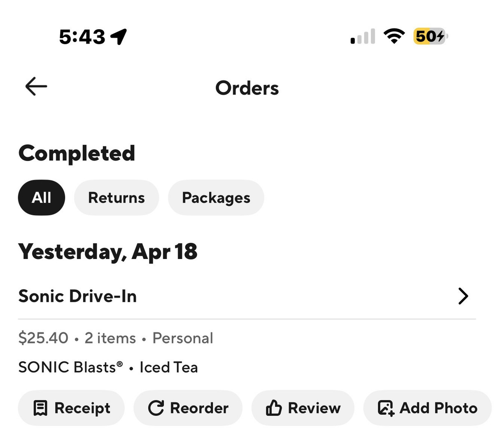
Task: Tap the Receipt button label
Action: tap(82, 408)
